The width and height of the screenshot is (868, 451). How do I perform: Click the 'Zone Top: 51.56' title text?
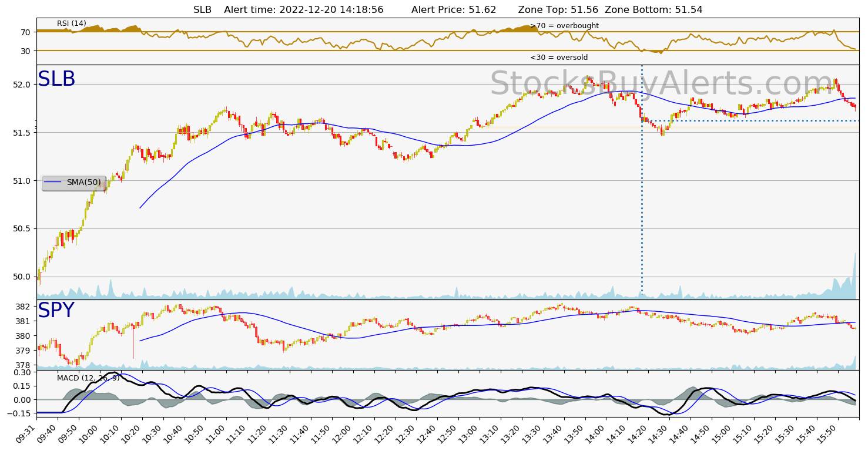558,10
